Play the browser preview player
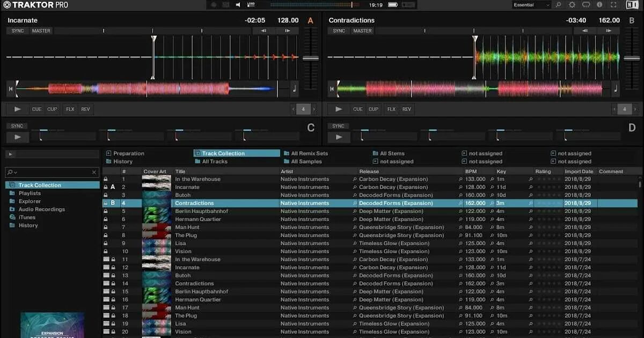The image size is (644, 338). tap(10, 154)
